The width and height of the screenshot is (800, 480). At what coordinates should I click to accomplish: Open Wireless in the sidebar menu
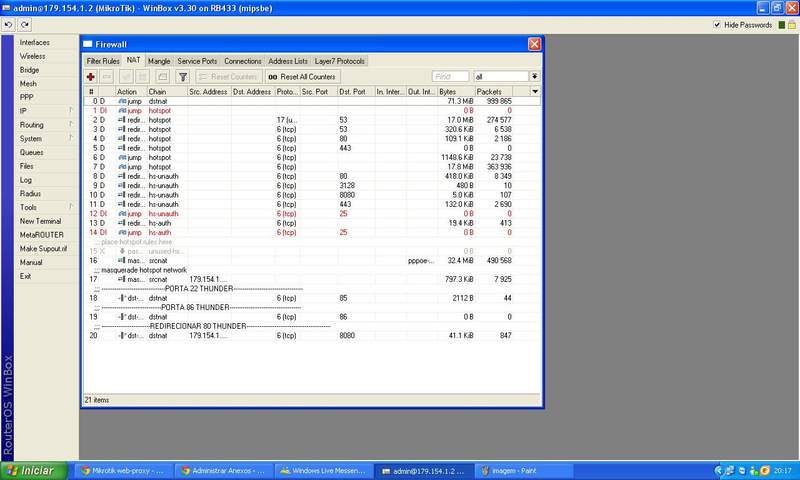(x=33, y=56)
